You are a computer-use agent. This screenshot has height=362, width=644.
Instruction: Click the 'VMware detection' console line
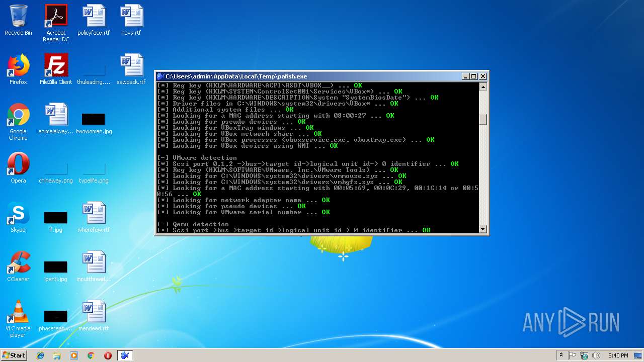pyautogui.click(x=197, y=158)
